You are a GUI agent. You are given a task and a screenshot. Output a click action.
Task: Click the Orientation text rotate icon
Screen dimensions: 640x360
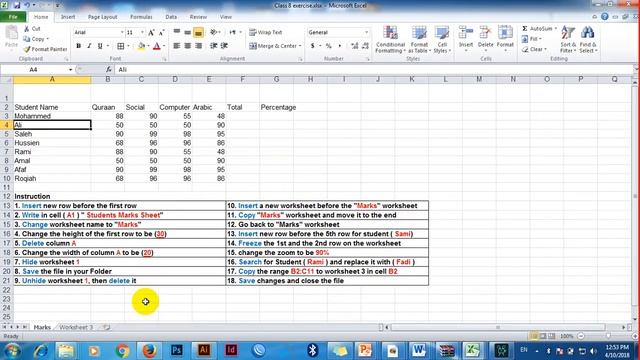[x=214, y=32]
